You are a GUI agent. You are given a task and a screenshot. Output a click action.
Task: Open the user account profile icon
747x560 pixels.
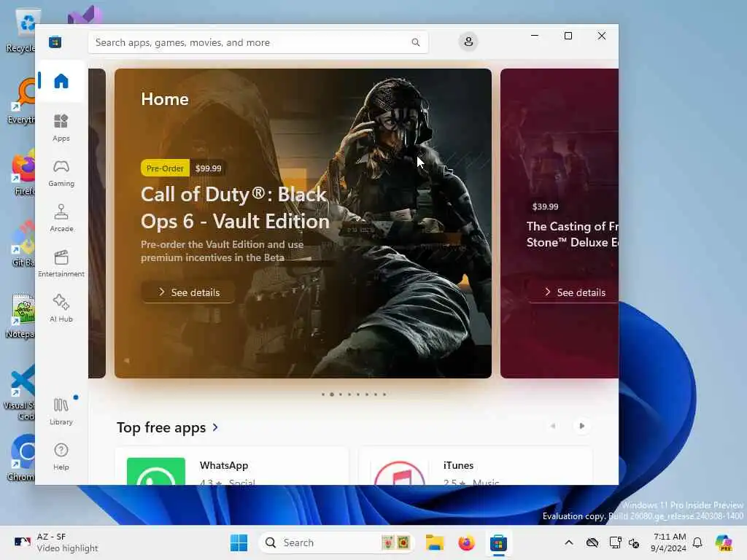[x=468, y=42]
